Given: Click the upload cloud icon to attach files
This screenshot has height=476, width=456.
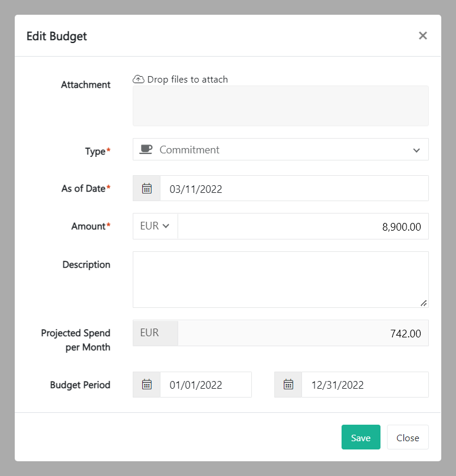Looking at the screenshot, I should click(139, 78).
